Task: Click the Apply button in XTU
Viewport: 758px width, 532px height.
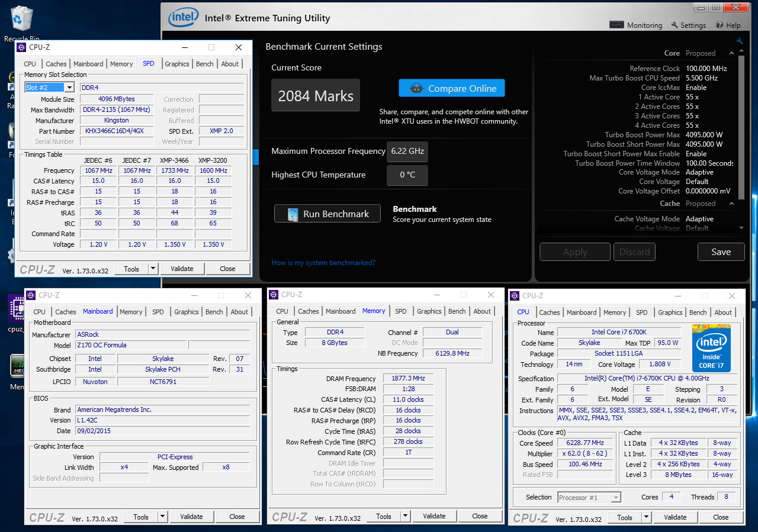Action: [x=575, y=252]
